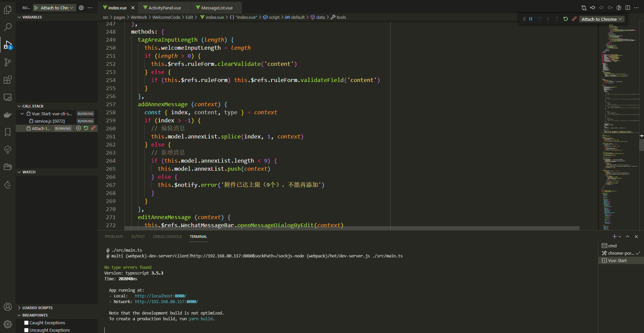Switch to the MessageList.vue tab

click(x=216, y=8)
